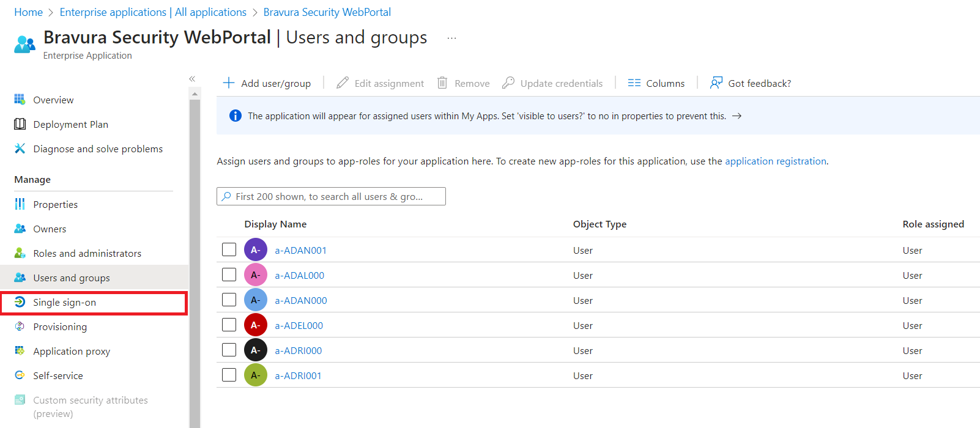Click the Diagnose and solve problems wrench icon
The height and width of the screenshot is (428, 980).
point(20,149)
